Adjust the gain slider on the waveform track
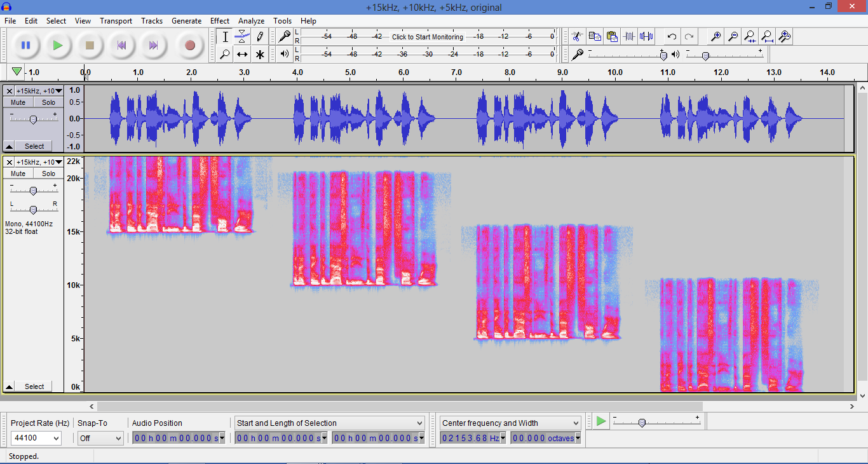868x464 pixels. point(33,118)
